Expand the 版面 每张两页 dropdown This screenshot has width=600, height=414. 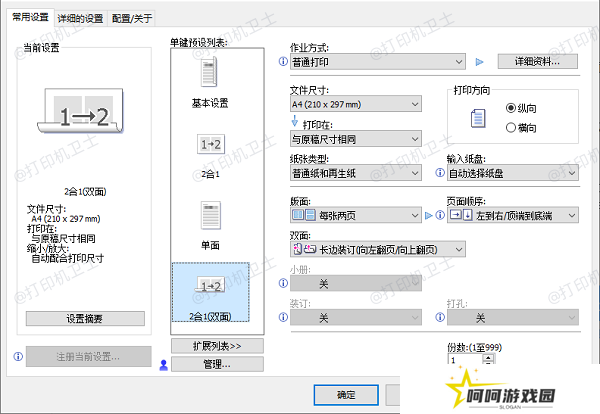[356, 215]
